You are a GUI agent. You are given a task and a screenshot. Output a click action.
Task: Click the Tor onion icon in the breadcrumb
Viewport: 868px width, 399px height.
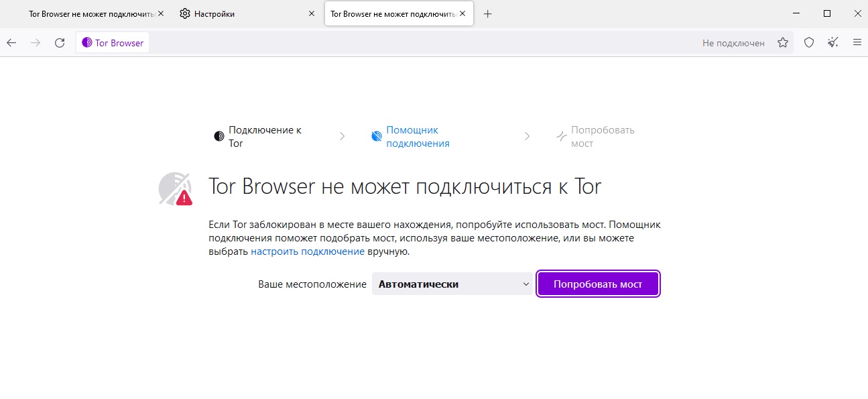click(x=219, y=136)
